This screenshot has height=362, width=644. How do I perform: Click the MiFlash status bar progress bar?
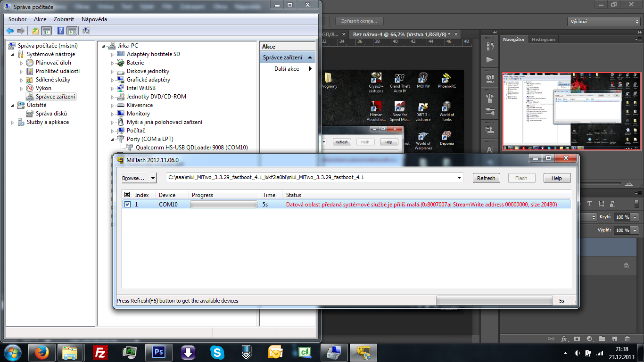point(494,301)
